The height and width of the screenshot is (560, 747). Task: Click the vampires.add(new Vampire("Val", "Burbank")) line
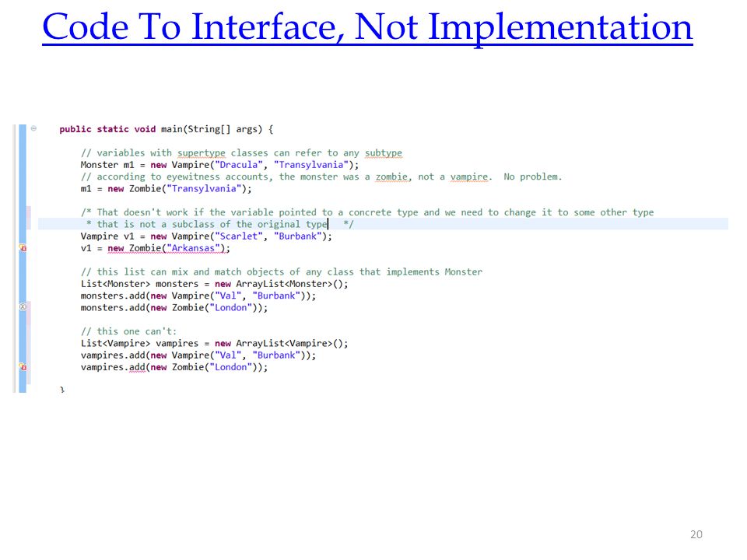(x=198, y=355)
